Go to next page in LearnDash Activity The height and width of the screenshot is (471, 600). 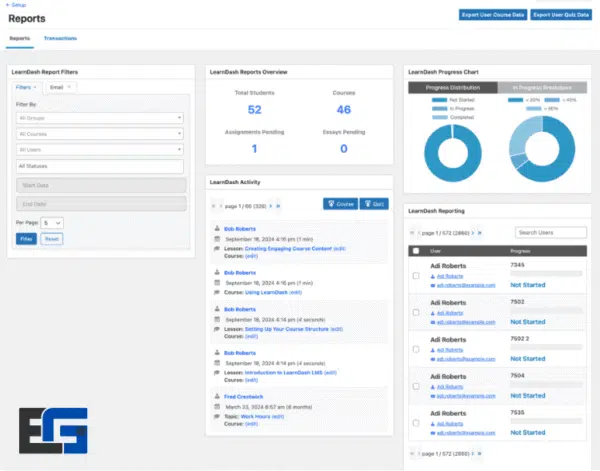[270, 205]
